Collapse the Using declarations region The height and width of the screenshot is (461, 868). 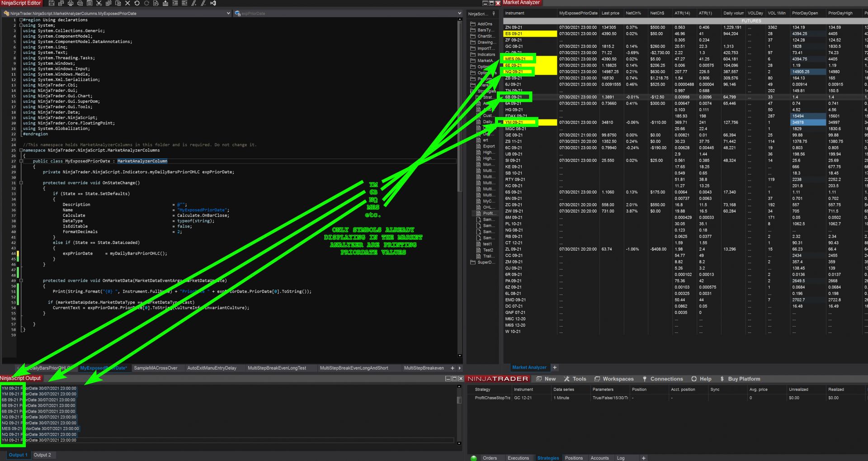(21, 20)
